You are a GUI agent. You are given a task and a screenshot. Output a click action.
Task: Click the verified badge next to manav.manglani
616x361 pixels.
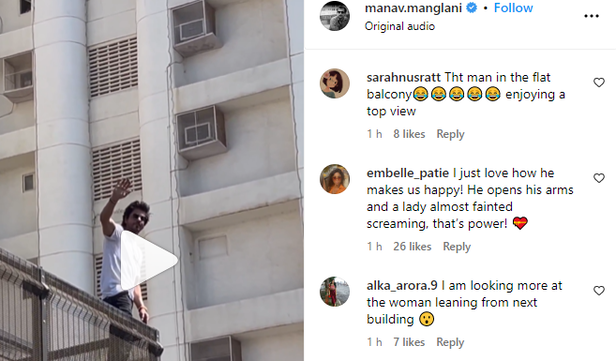(471, 8)
